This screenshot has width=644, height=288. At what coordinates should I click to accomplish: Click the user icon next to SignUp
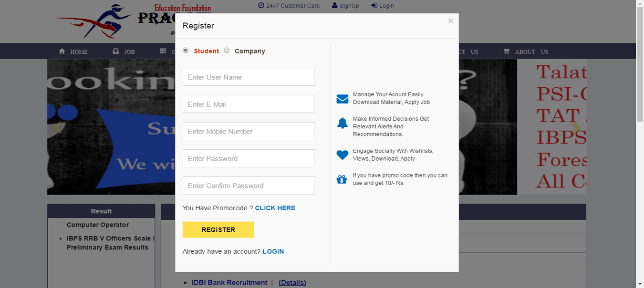(334, 5)
